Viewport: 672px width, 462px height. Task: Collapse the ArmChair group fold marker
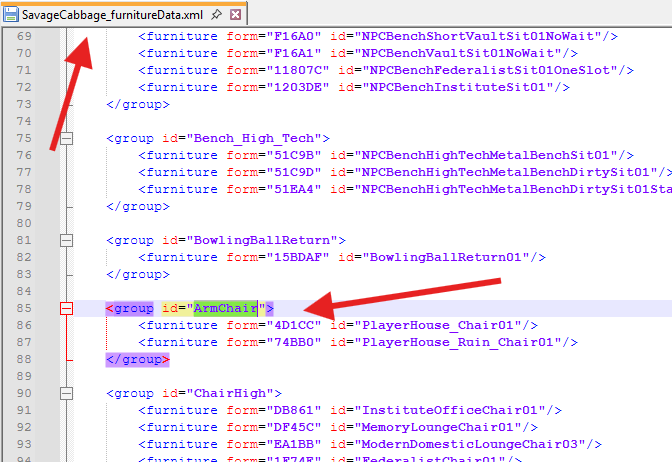pyautogui.click(x=66, y=309)
